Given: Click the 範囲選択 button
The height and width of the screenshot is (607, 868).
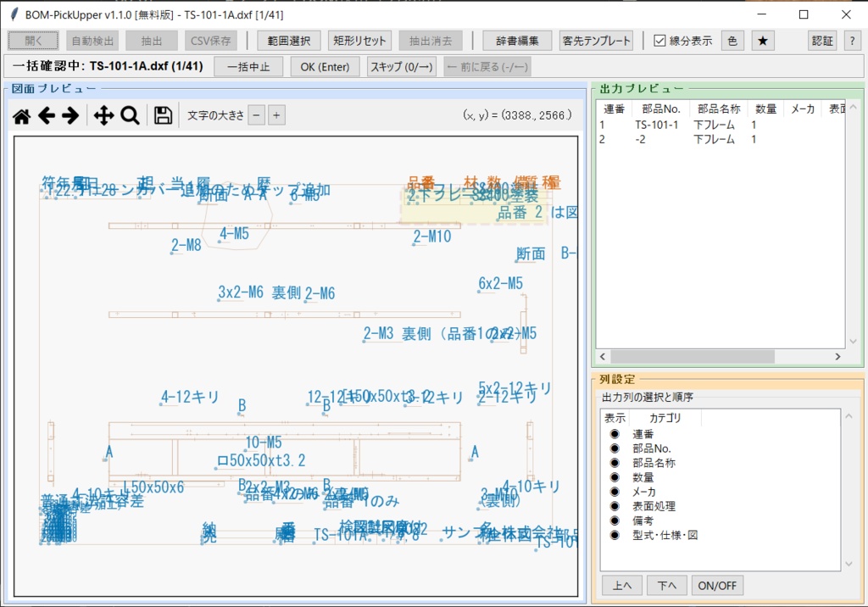Looking at the screenshot, I should point(289,41).
